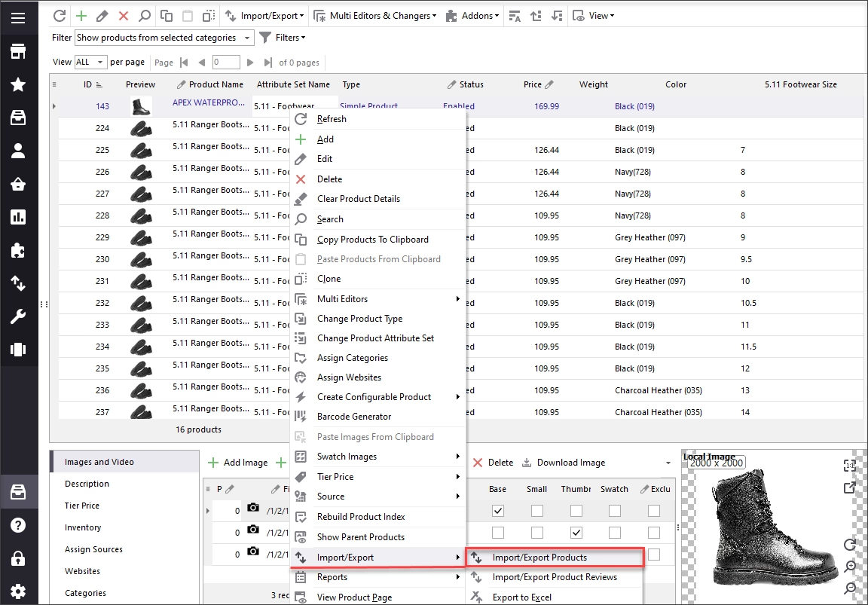868x605 pixels.
Task: Sort the grid by the Price column header
Action: tap(538, 84)
